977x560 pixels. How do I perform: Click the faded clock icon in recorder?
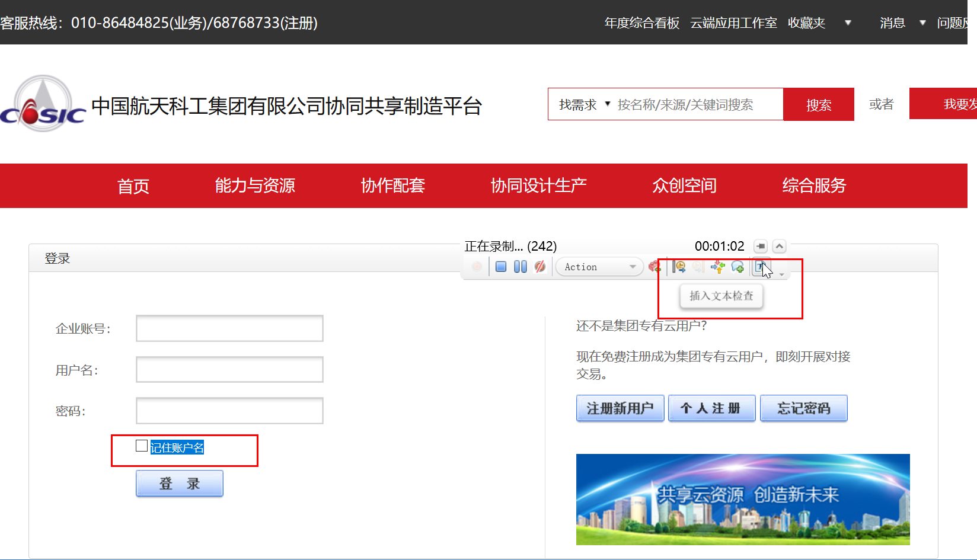(698, 267)
